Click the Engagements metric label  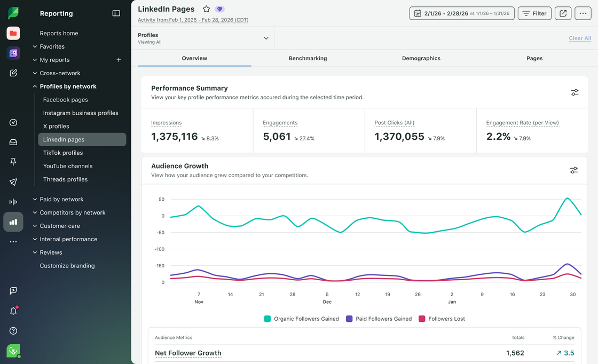coord(280,123)
